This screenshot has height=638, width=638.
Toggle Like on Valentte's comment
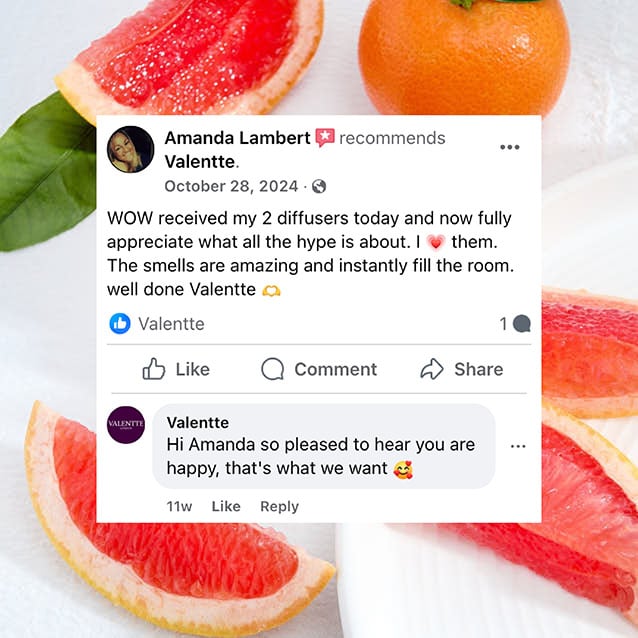(226, 506)
